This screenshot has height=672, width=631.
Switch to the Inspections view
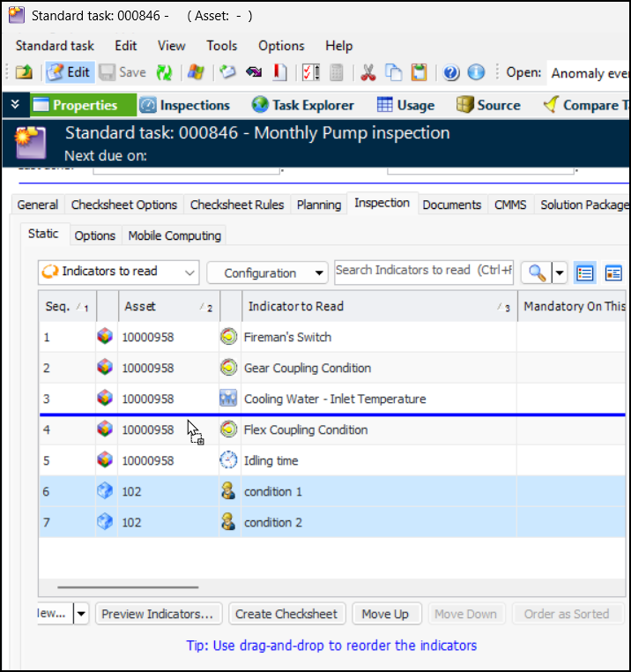tap(185, 105)
